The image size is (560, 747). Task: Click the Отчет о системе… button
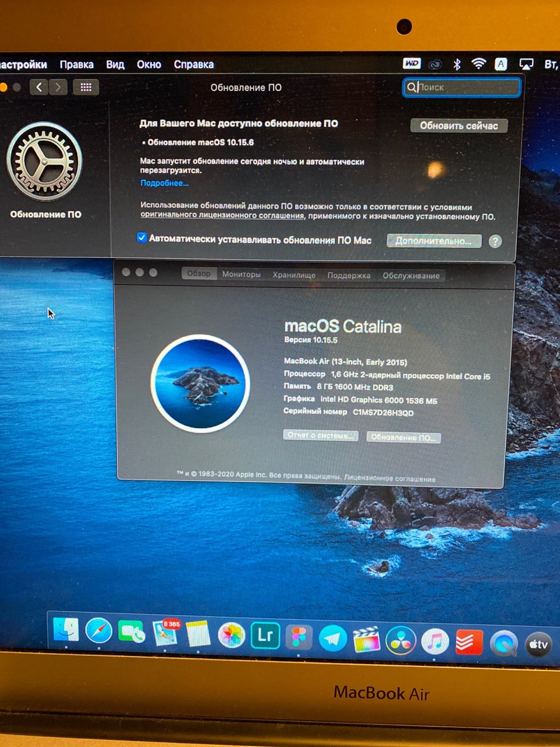(320, 435)
